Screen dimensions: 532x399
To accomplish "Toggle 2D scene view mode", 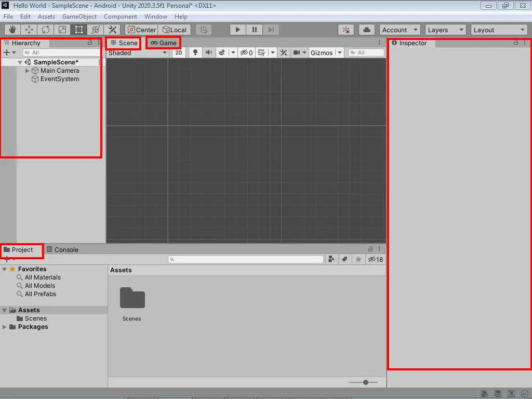I will 179,52.
